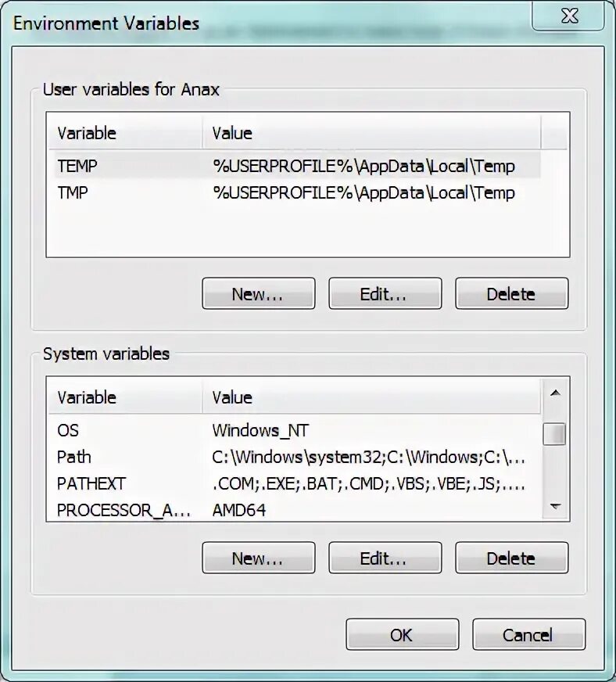Viewport: 616px width, 682px height.
Task: Sort user variables by Variable column header
Action: pyautogui.click(x=125, y=133)
